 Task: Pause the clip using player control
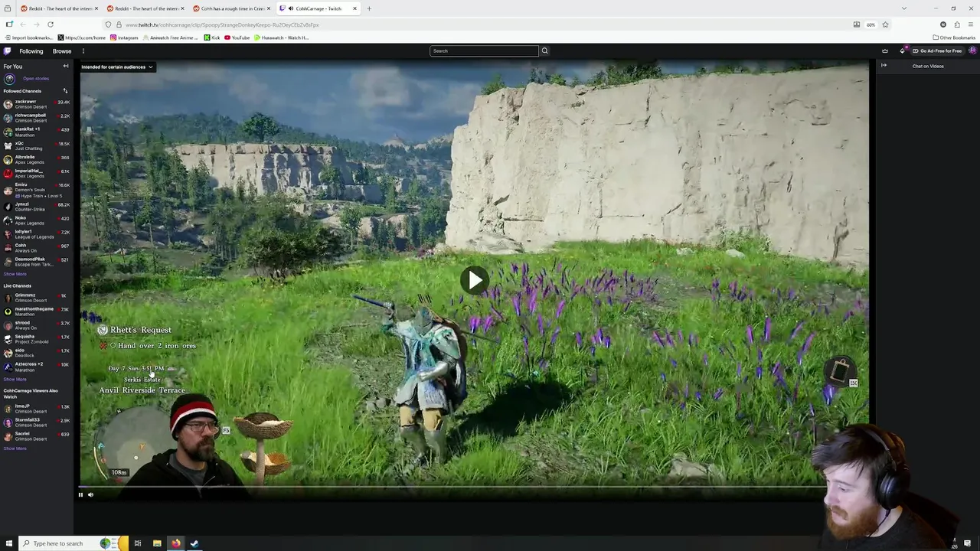(x=80, y=495)
